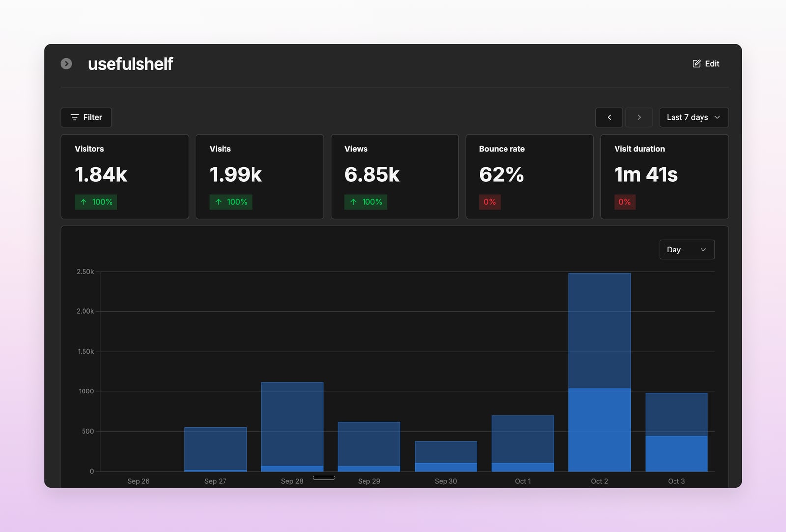The image size is (786, 532).
Task: Click the circular arrow icon beside usefulshelf
Action: point(66,64)
